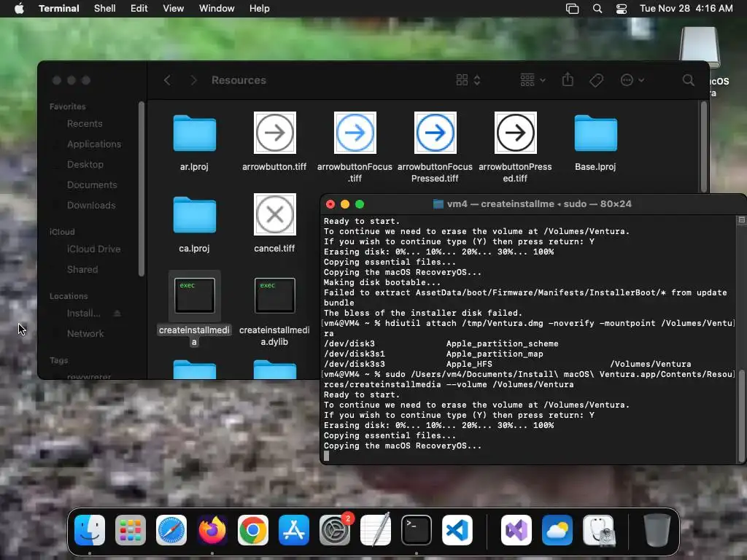747x560 pixels.
Task: Open the Shell menu
Action: [105, 9]
